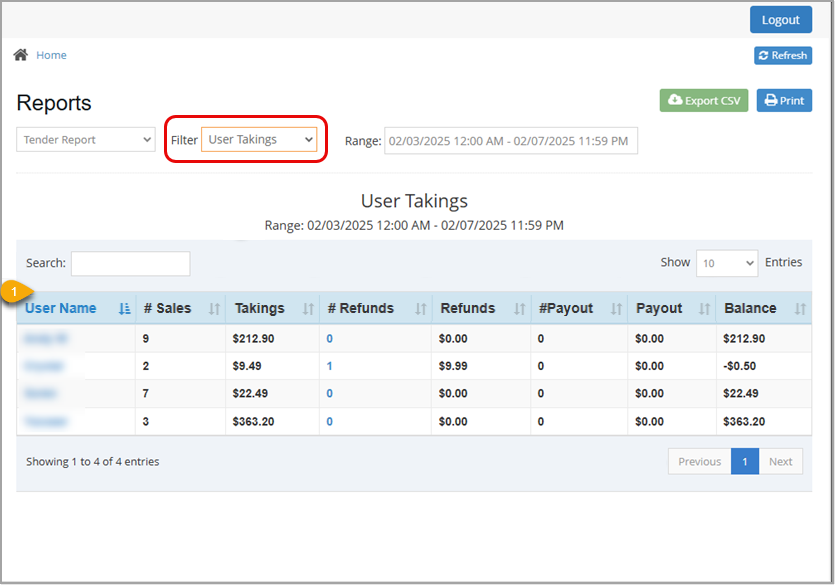Click the Export CSV cloud icon
The height and width of the screenshot is (586, 836).
[678, 100]
